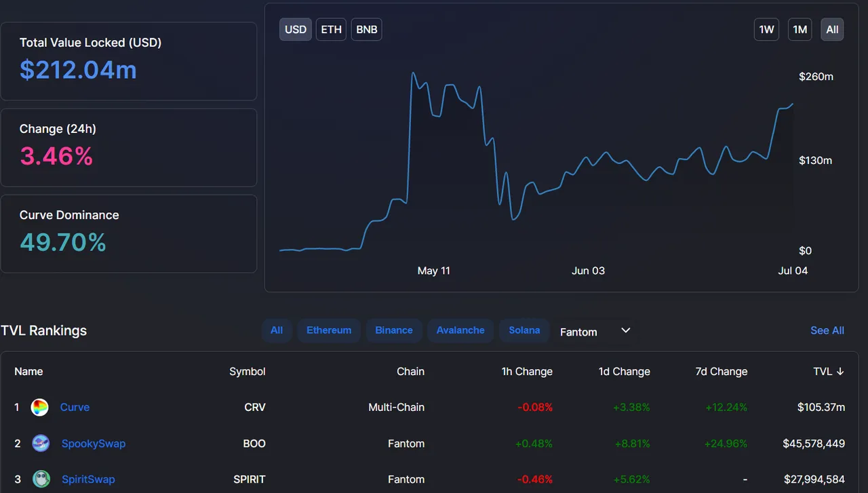Click SpookySwap's +0.48% 1h change
868x493 pixels.
[534, 443]
